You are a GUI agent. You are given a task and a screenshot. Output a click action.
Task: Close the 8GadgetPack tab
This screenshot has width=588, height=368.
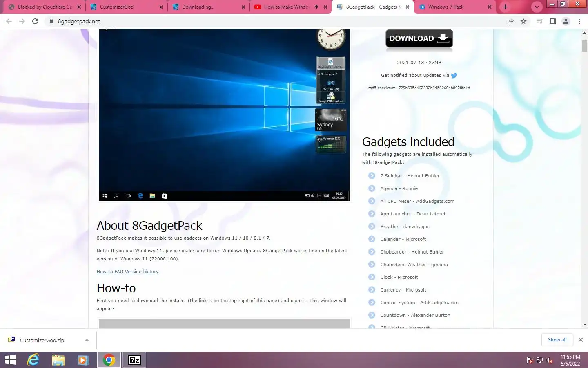pyautogui.click(x=407, y=7)
